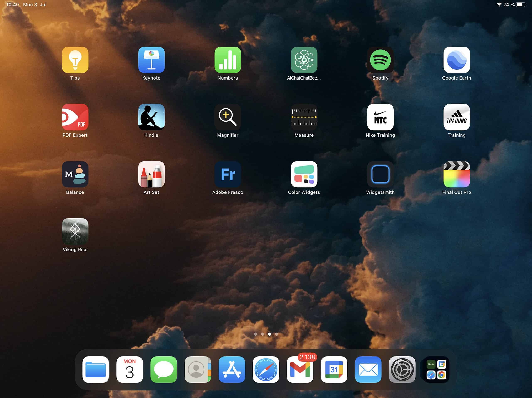Open the Calendar app showing MON 3

(130, 369)
